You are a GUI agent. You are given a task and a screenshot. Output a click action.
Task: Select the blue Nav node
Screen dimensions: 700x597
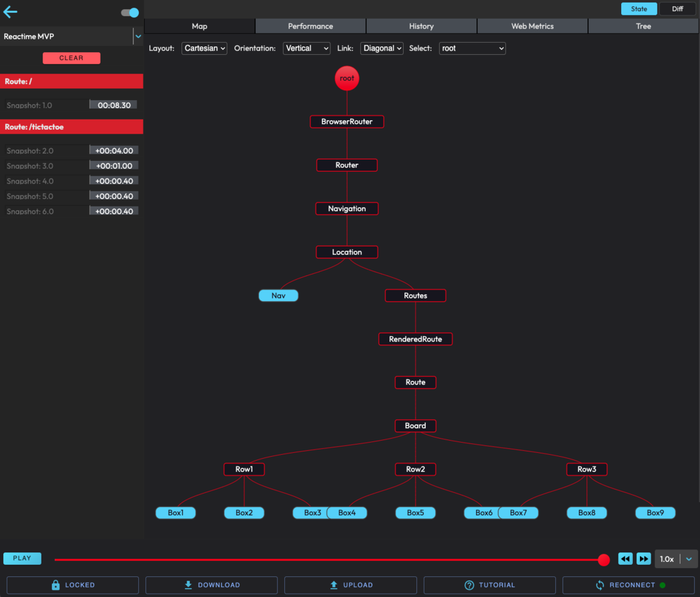278,295
